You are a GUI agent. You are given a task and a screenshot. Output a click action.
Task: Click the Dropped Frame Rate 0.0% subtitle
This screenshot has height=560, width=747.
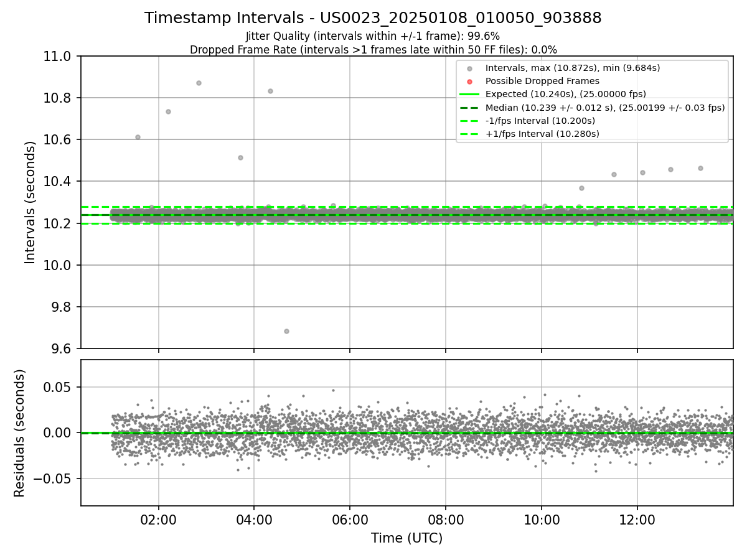373,50
